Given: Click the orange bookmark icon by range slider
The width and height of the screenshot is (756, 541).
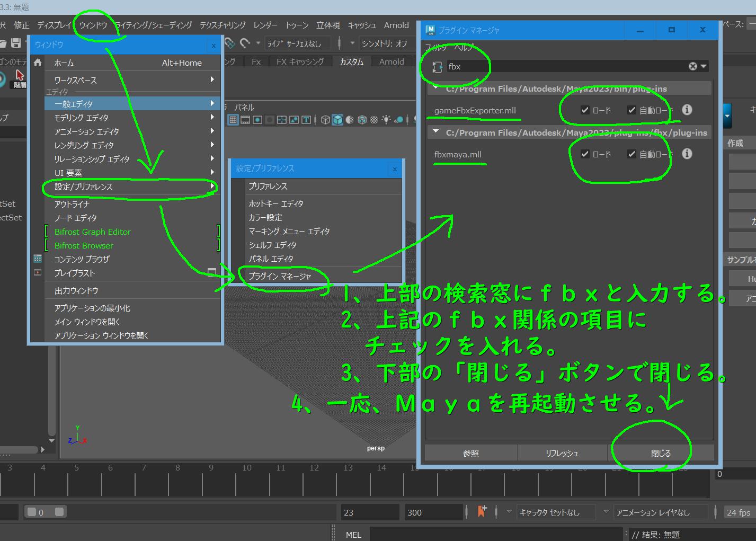Looking at the screenshot, I should coord(482,511).
